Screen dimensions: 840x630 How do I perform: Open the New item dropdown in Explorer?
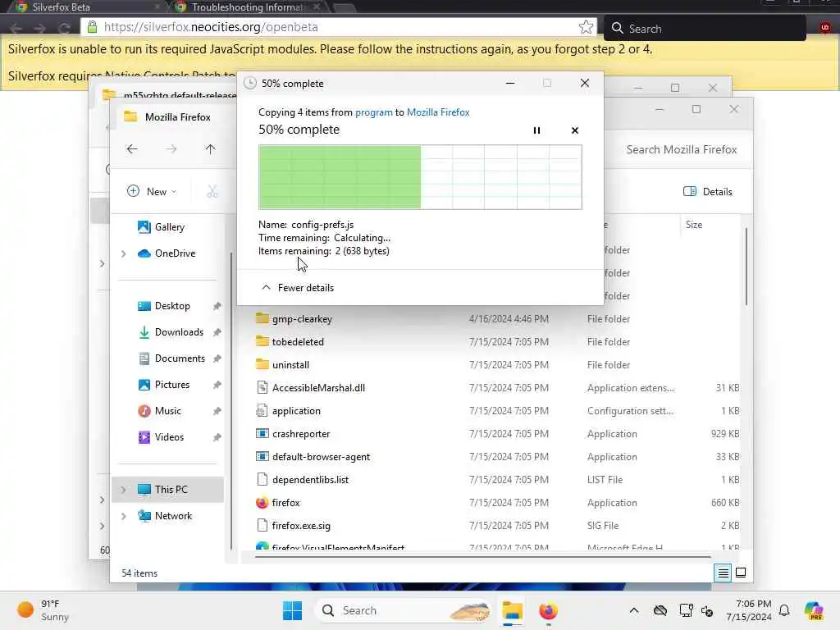pyautogui.click(x=152, y=191)
